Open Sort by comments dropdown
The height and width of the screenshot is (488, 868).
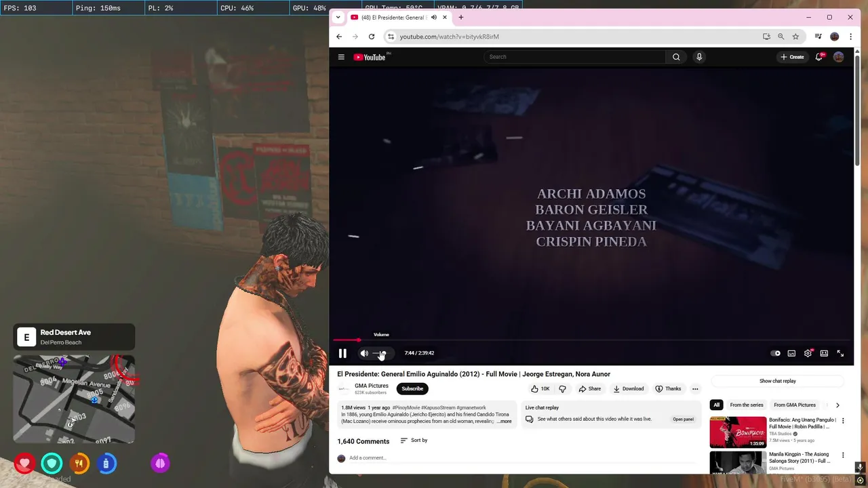point(414,441)
